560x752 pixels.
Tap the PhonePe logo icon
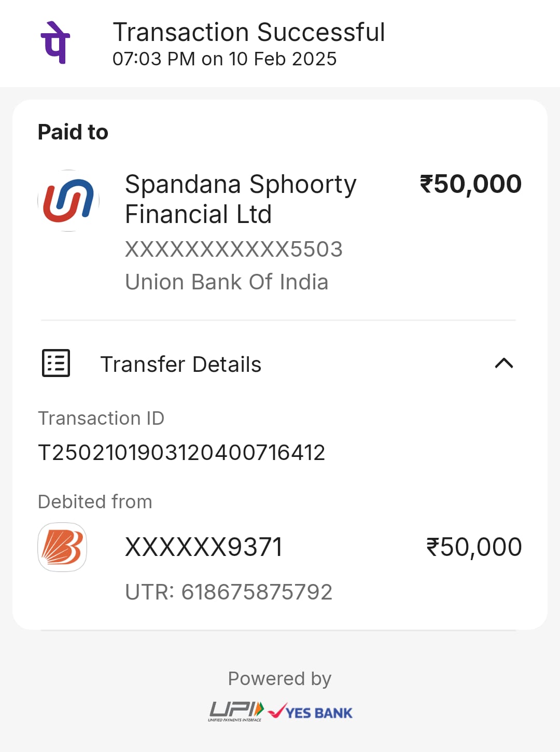coord(55,43)
